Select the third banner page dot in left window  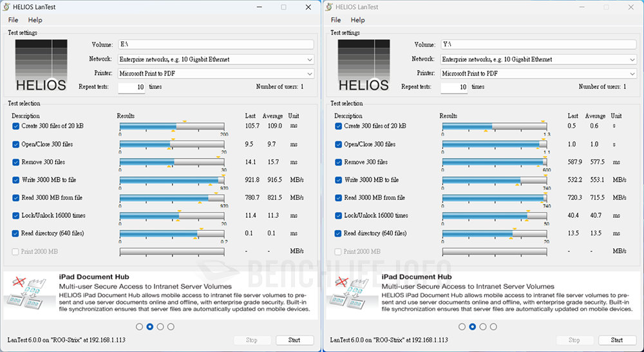pos(160,327)
